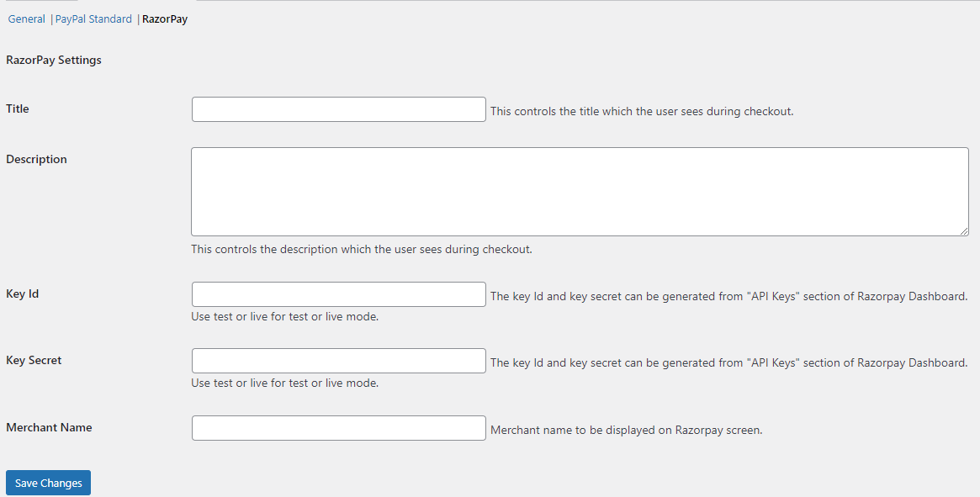This screenshot has width=980, height=497.
Task: Click the Key Id input field
Action: [x=339, y=294]
